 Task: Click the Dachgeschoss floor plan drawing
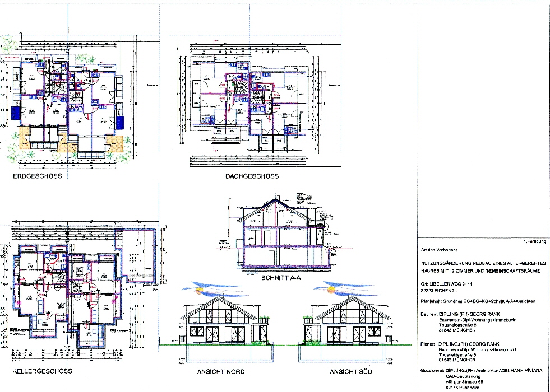pyautogui.click(x=249, y=101)
